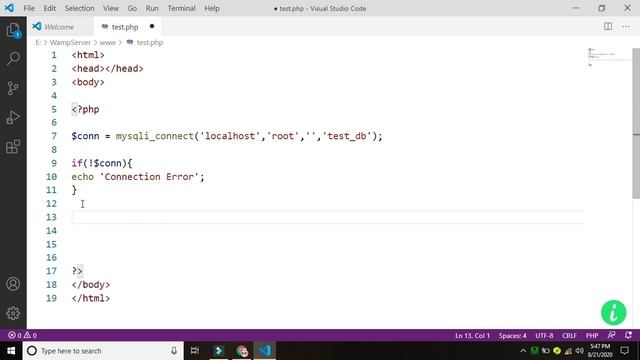The width and height of the screenshot is (640, 360).
Task: Switch to the Welcome tab
Action: click(x=60, y=27)
